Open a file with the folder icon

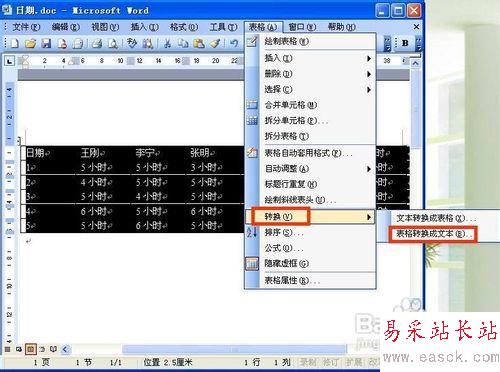click(x=30, y=43)
